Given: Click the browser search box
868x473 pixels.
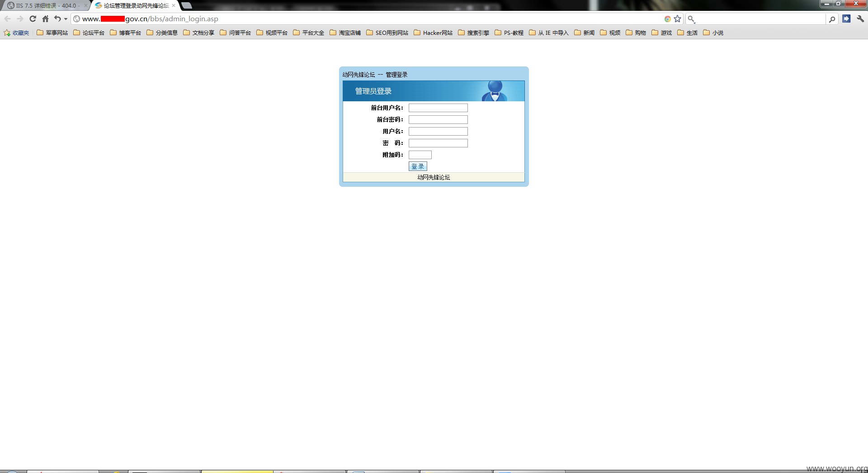Looking at the screenshot, I should (x=759, y=19).
